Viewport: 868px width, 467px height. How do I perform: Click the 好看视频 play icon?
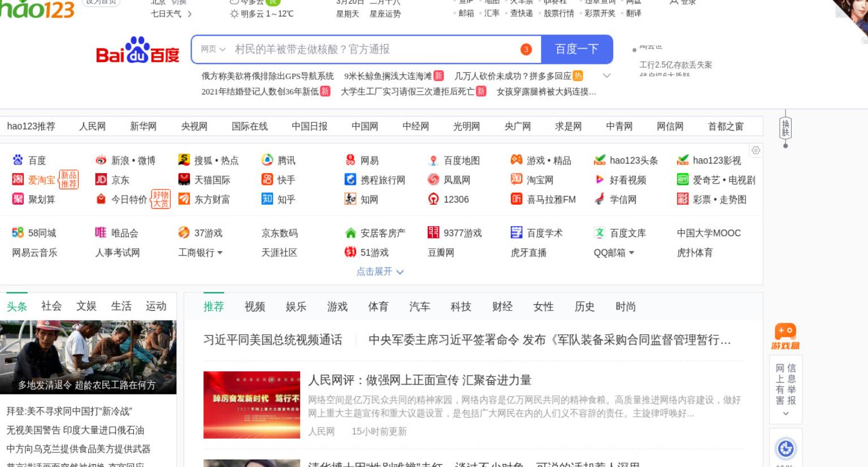click(600, 180)
